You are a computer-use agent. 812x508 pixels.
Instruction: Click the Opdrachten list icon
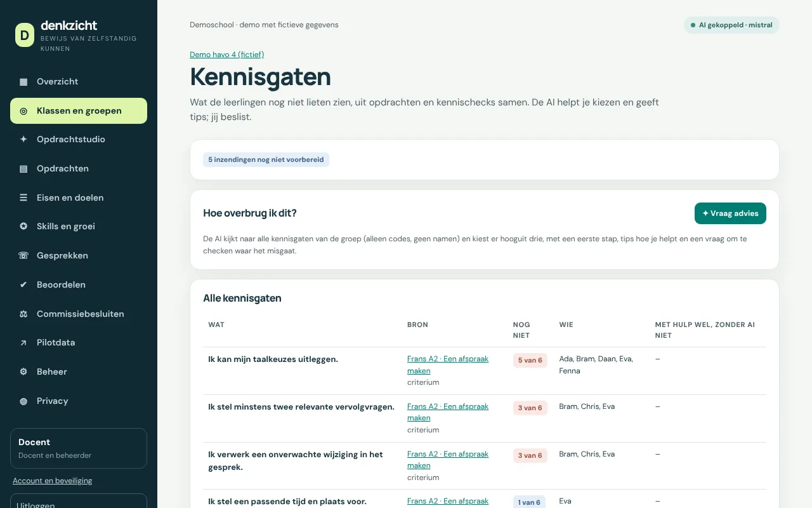(x=23, y=169)
